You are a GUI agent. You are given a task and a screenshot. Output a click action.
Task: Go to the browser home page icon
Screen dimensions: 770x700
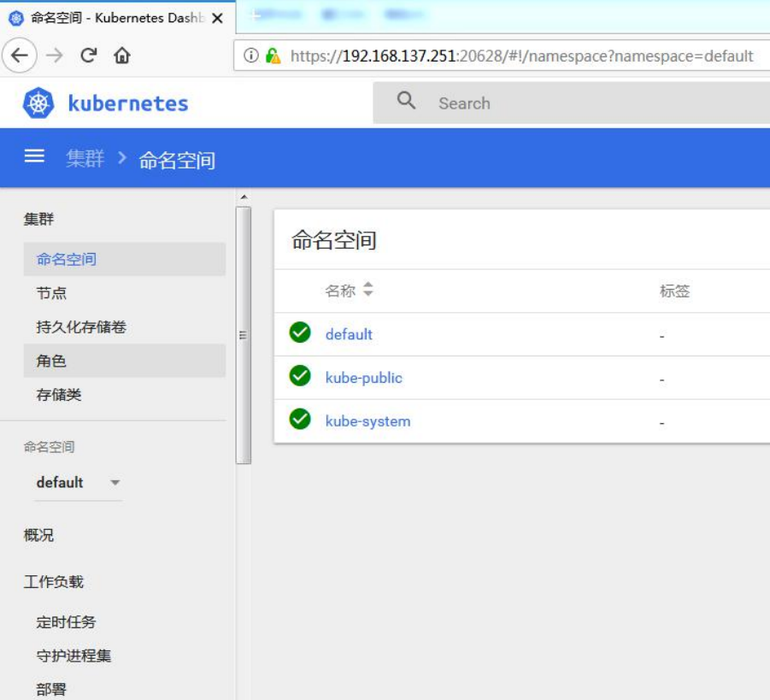122,55
